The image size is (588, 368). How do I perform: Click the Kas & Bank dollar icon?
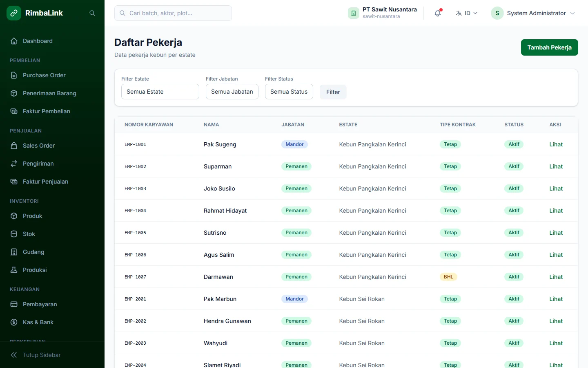pos(14,322)
